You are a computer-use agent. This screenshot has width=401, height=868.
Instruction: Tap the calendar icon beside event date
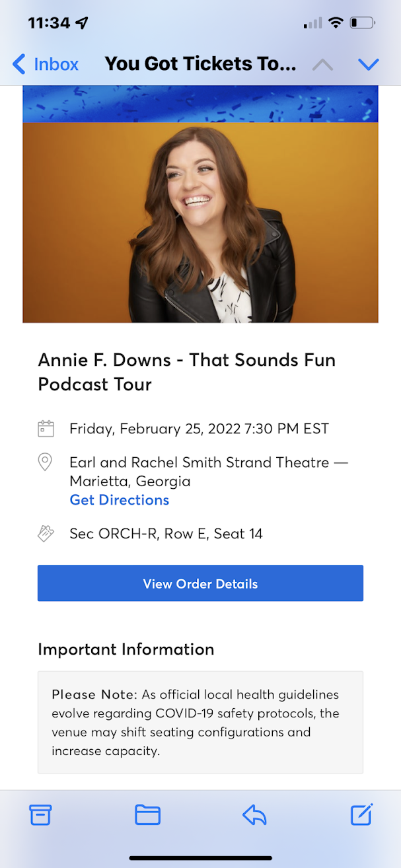point(46,429)
